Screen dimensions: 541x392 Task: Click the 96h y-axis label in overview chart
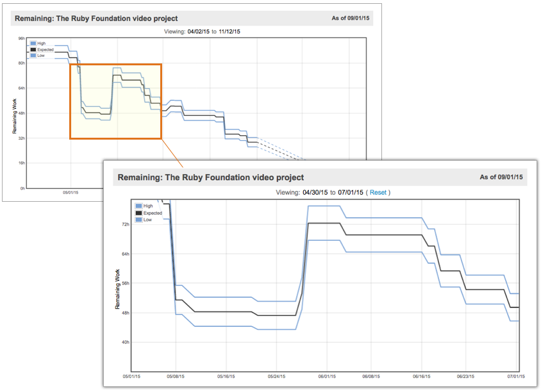click(x=21, y=38)
